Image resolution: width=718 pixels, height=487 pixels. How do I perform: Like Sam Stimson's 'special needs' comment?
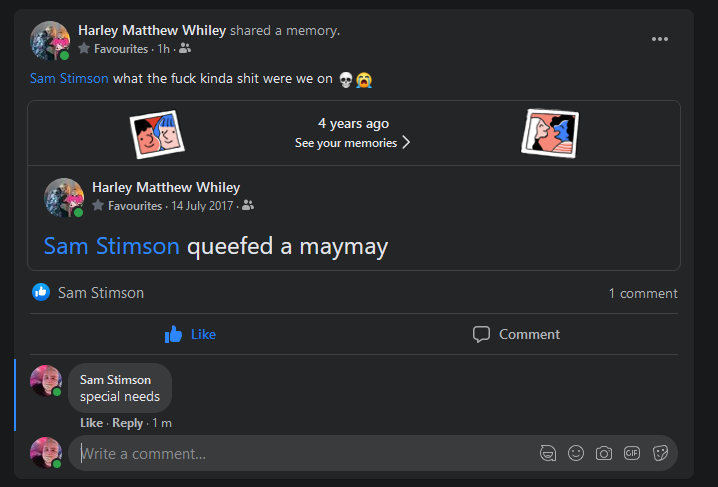point(91,423)
